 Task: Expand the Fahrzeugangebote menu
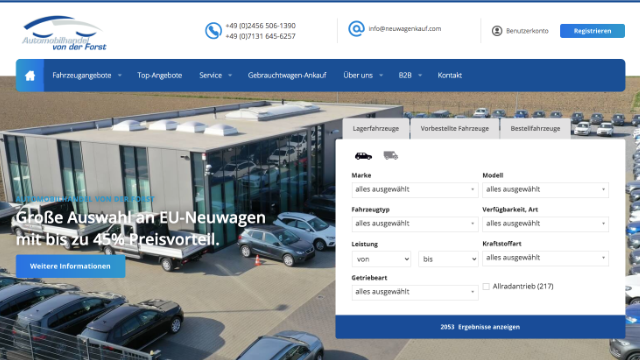(x=87, y=76)
